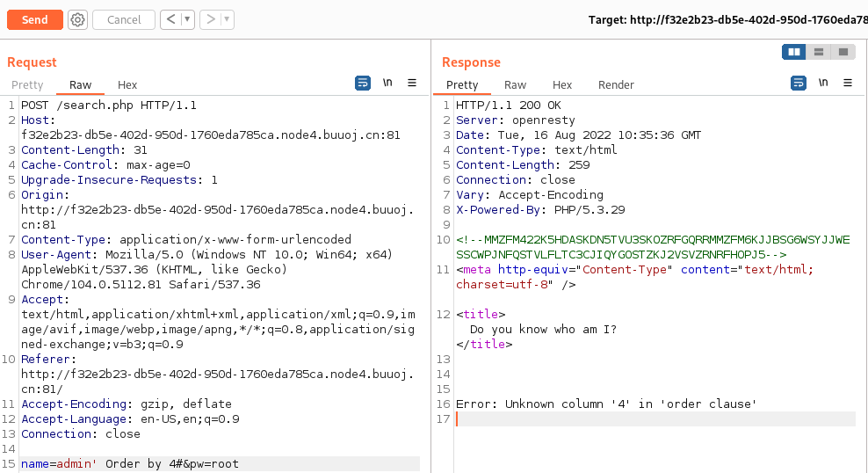Click the request Connection: close header
This screenshot has height=473, width=868.
81,434
